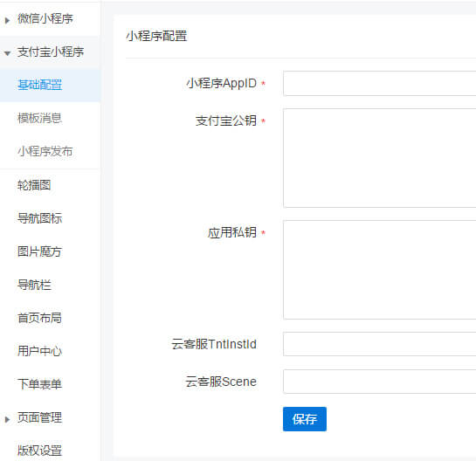Open 小程序发布 submenu item
This screenshot has height=461, width=476.
pos(45,151)
